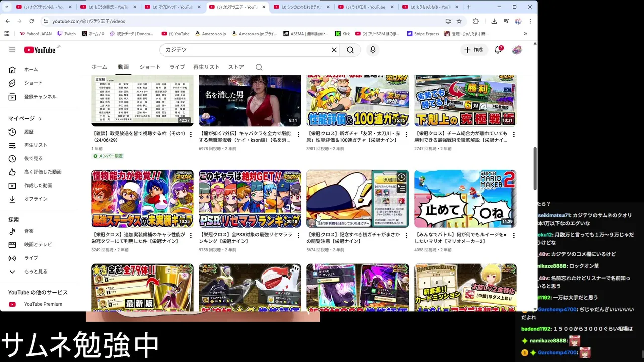Add gacha thumbnail to queue
This screenshot has height=362, width=644.
pos(401,189)
